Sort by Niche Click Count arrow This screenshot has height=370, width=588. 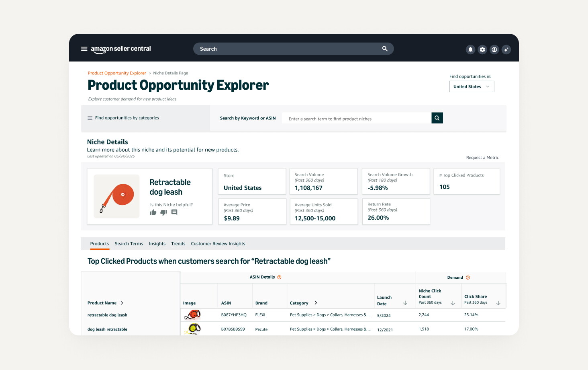pos(453,303)
